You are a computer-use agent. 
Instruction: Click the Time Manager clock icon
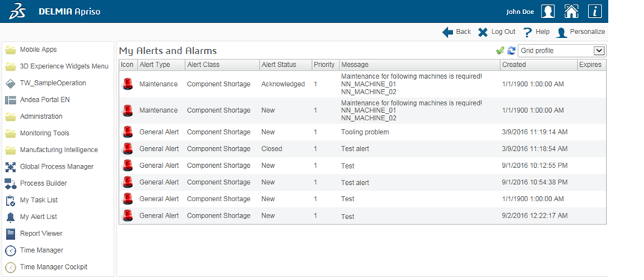pyautogui.click(x=10, y=250)
